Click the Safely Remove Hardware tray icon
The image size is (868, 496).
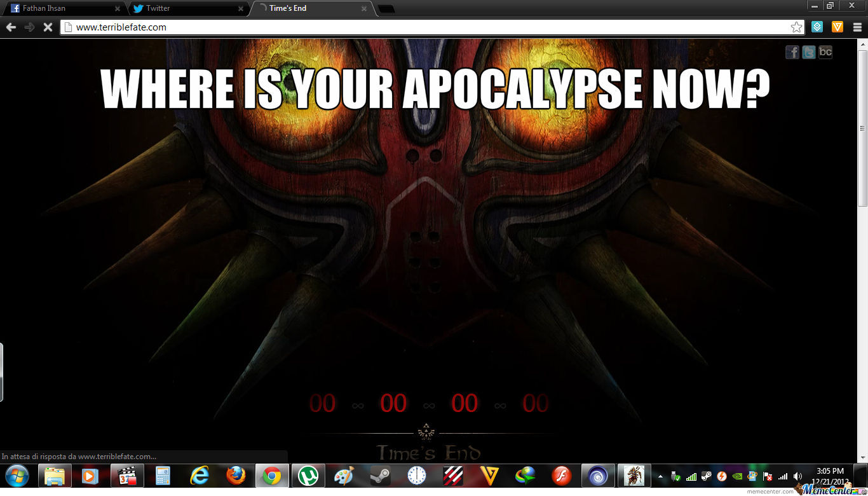pos(675,476)
